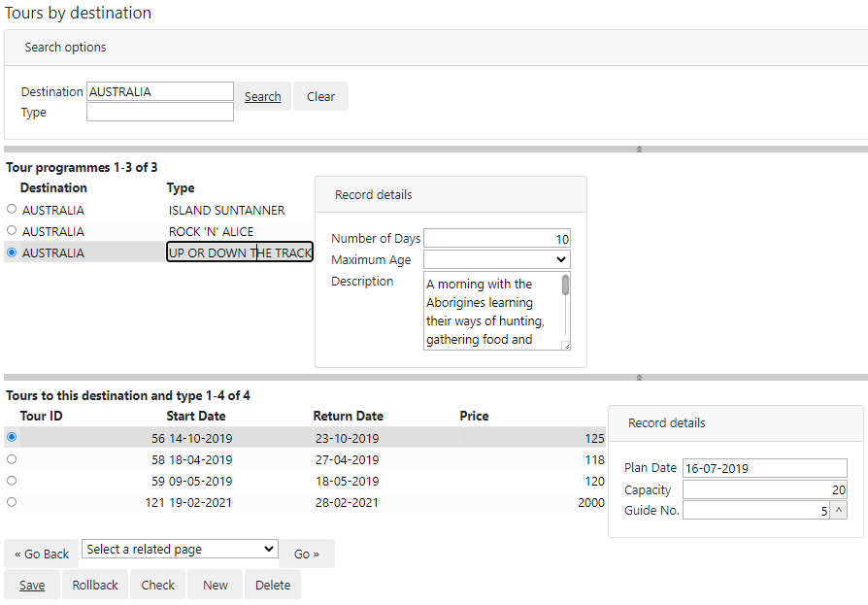Viewport: 868px width, 605px height.
Task: Click the Description scrollbar thumb
Action: coord(565,285)
